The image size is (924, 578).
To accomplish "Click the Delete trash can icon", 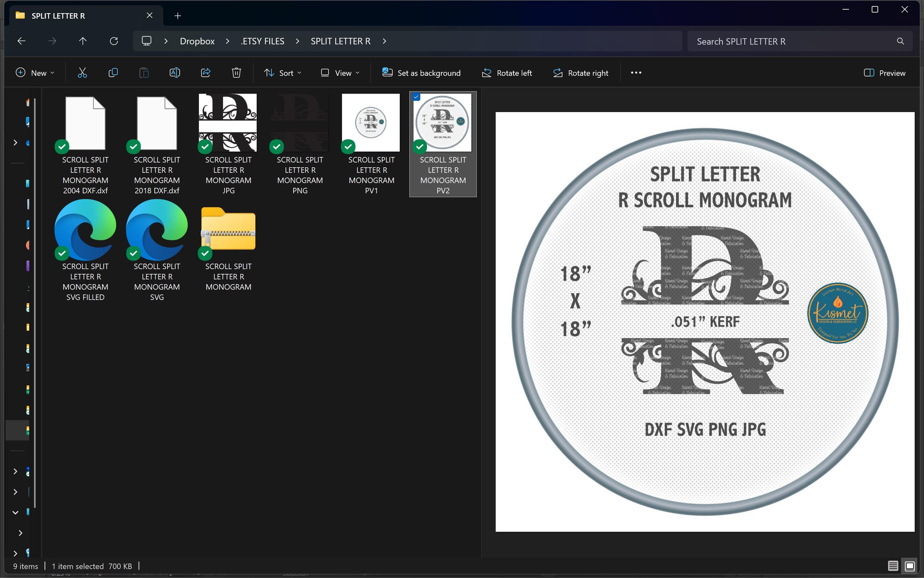I will pyautogui.click(x=236, y=73).
